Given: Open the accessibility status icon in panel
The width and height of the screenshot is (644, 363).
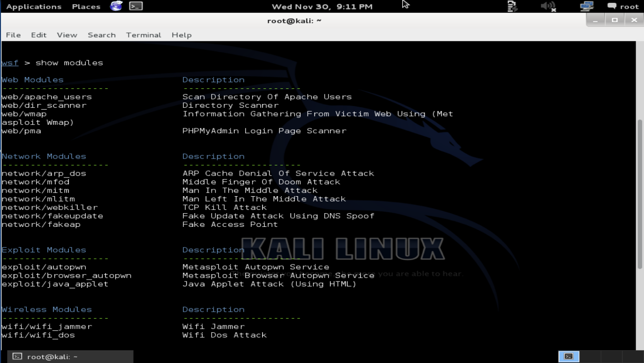Looking at the screenshot, I should pos(512,6).
